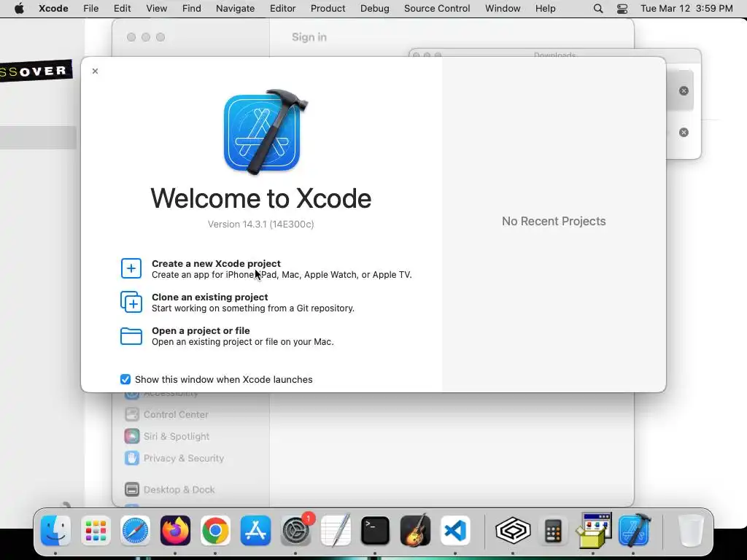
Task: Uncheck Show this window when Xcode launches
Action: click(x=125, y=379)
